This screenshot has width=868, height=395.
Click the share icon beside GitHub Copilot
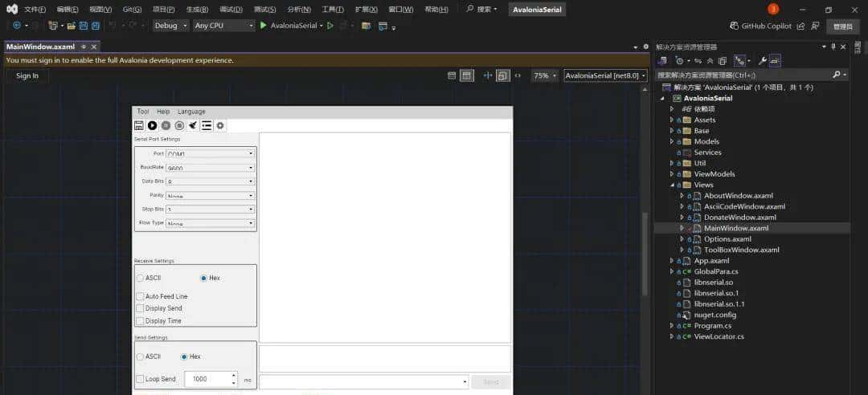(x=800, y=26)
